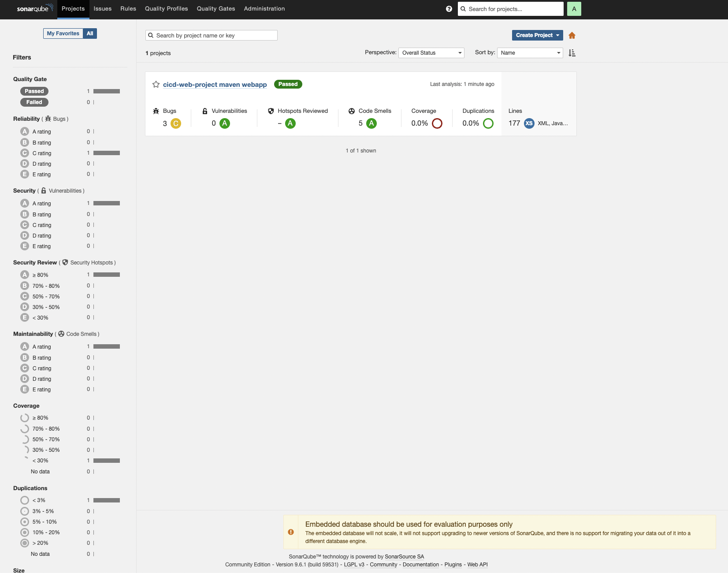Viewport: 728px width, 573px height.
Task: Filter Reliability by C rating
Action: tap(70, 153)
